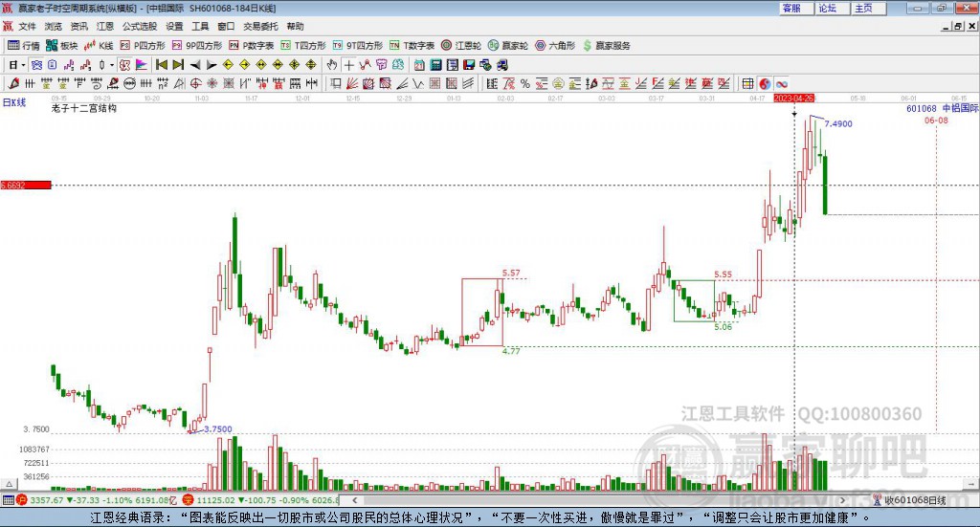This screenshot has width=980, height=527.
Task: Open the 交易委托 menu
Action: pyautogui.click(x=260, y=26)
